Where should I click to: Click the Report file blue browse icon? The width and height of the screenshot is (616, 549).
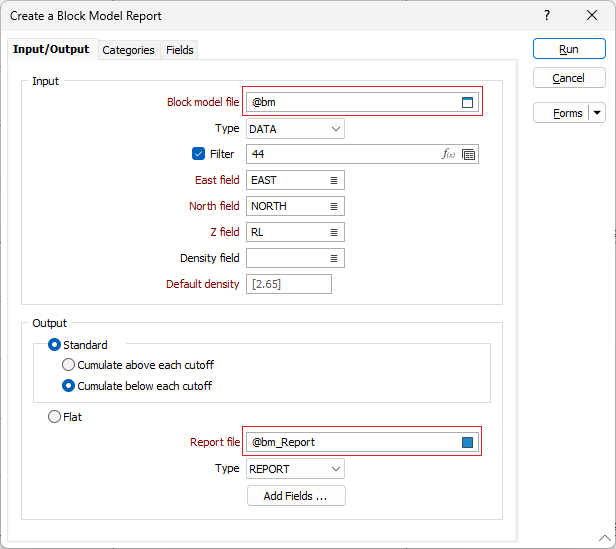[x=467, y=442]
